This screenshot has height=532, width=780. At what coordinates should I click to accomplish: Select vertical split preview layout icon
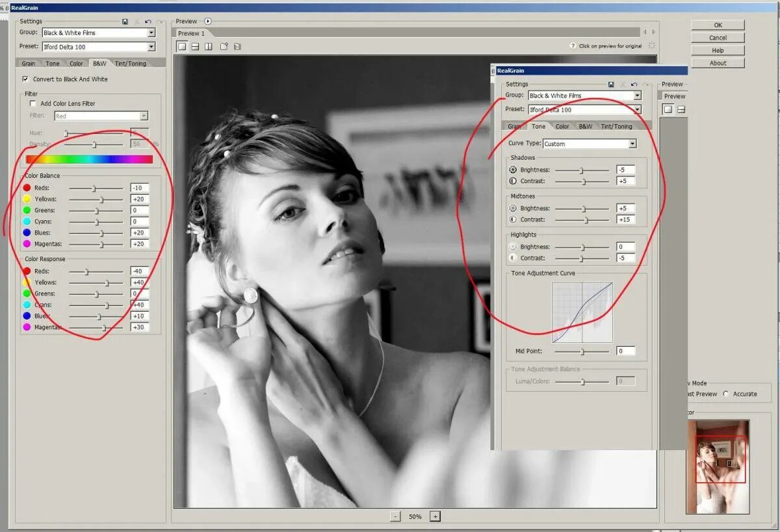point(208,46)
